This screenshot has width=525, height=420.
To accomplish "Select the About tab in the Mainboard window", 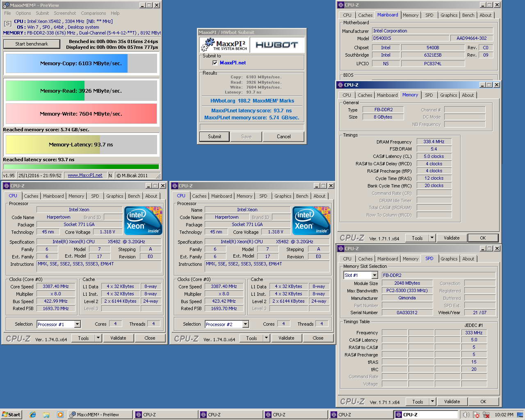I will click(486, 15).
